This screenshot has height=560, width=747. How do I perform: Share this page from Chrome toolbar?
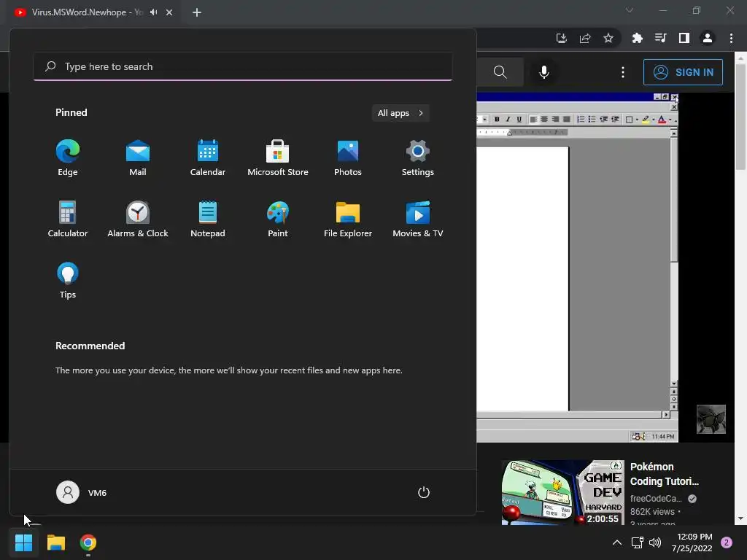[x=585, y=38]
